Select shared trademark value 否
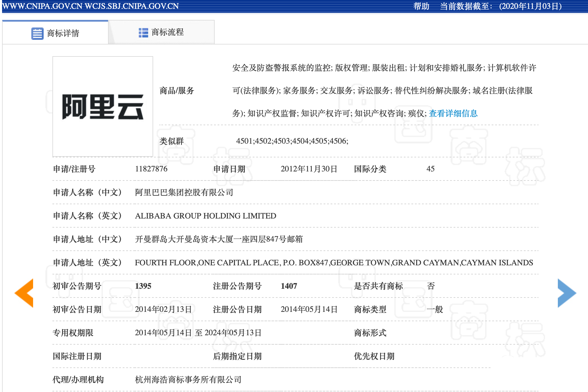 click(x=431, y=286)
